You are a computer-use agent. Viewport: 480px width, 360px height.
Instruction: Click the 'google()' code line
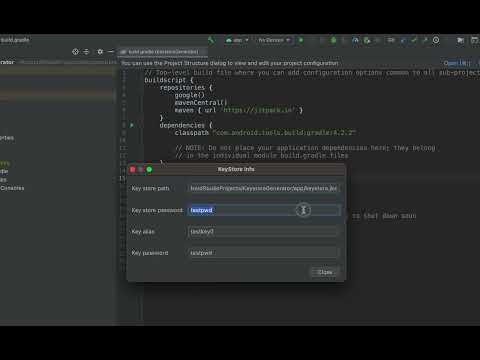point(189,95)
